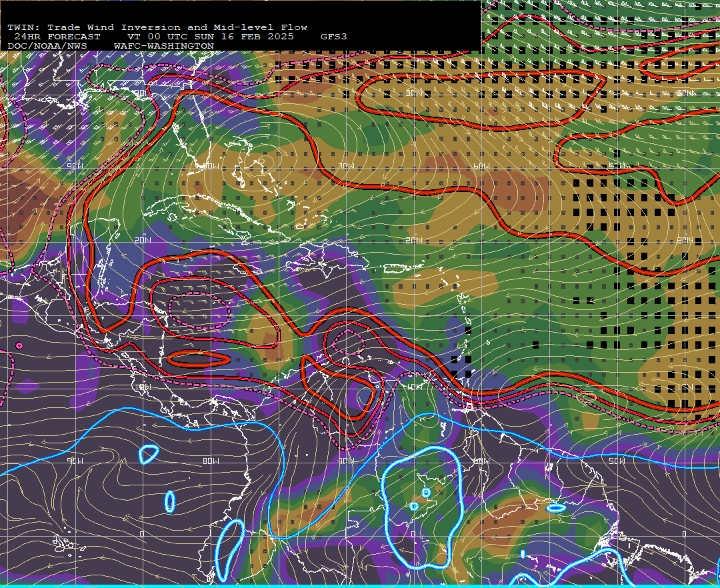Select the 'DOC/NOAA/NWS' header text

click(47, 47)
